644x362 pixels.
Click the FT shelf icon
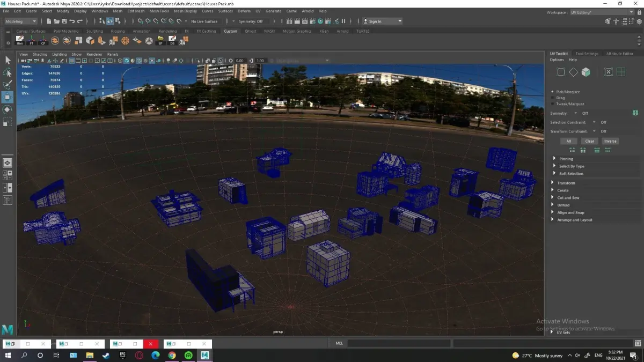pyautogui.click(x=32, y=41)
